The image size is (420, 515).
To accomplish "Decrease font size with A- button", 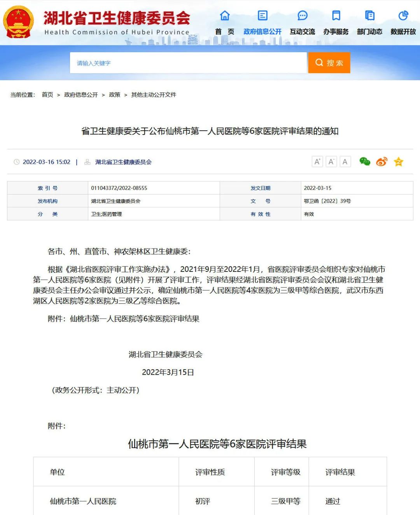I will click(331, 161).
